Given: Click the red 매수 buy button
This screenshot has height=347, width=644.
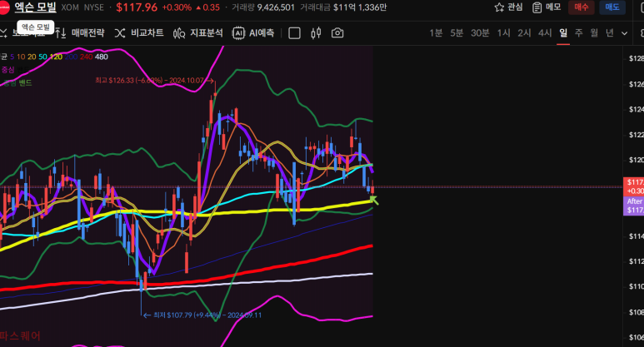Looking at the screenshot, I should [x=582, y=7].
